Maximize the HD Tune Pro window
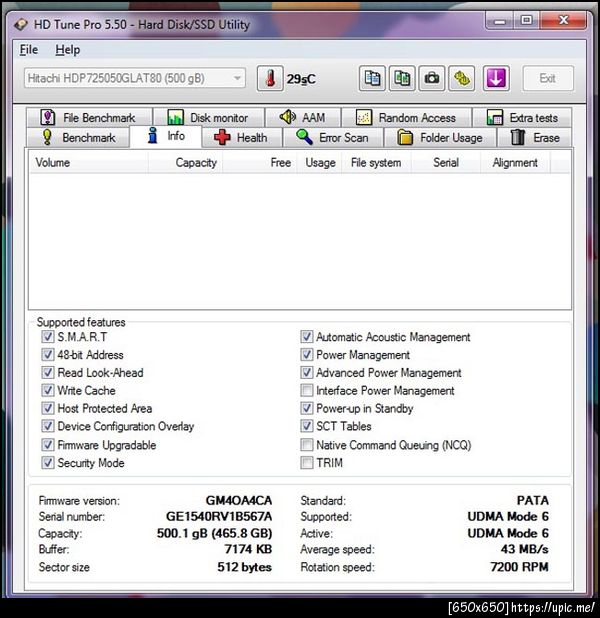 [526, 21]
